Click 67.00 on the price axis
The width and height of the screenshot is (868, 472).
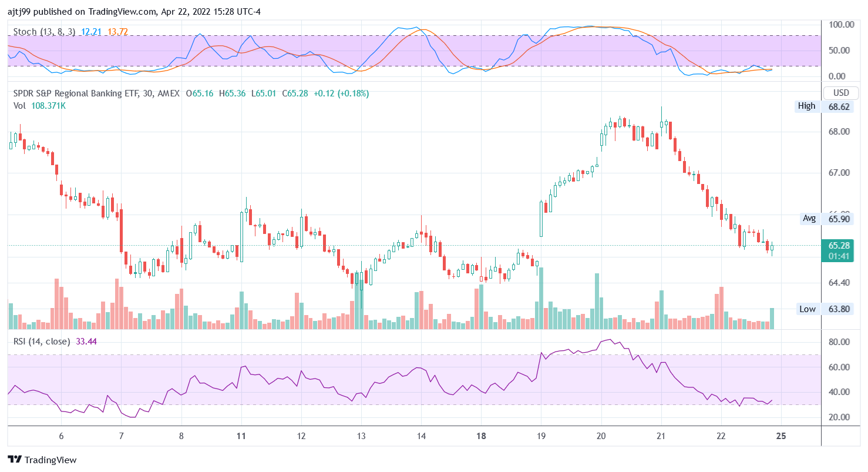839,173
